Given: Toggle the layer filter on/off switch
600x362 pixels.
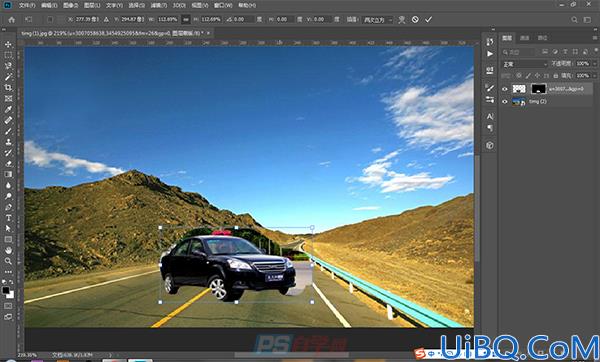Looking at the screenshot, I should [x=596, y=51].
